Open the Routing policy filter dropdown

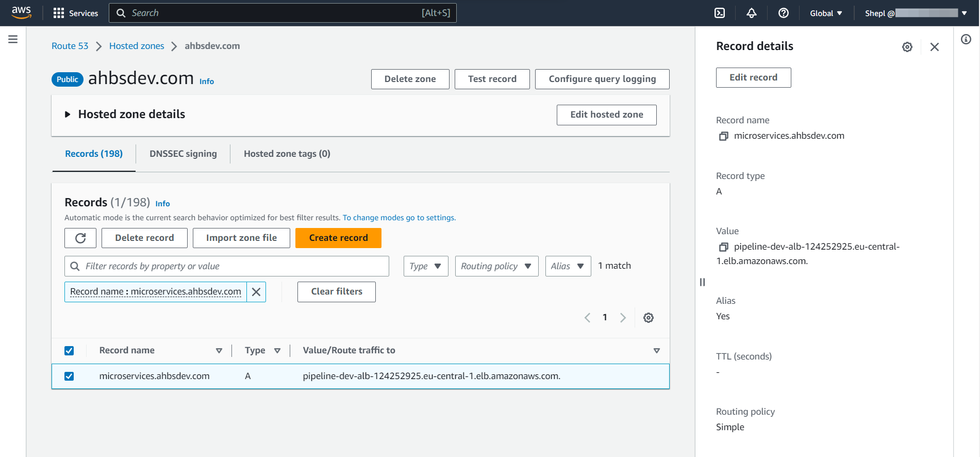pyautogui.click(x=496, y=266)
